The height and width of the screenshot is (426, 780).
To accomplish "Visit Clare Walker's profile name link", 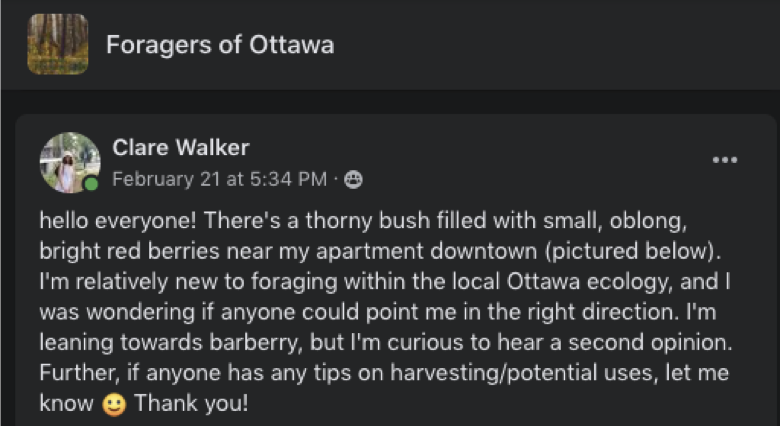I will [180, 148].
